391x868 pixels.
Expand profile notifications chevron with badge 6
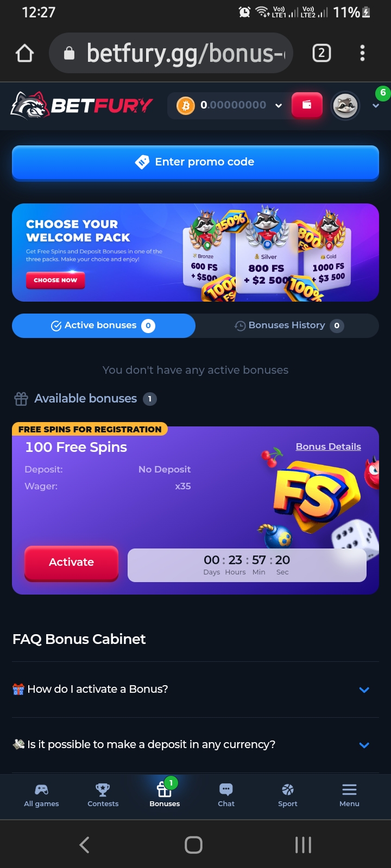pyautogui.click(x=376, y=106)
